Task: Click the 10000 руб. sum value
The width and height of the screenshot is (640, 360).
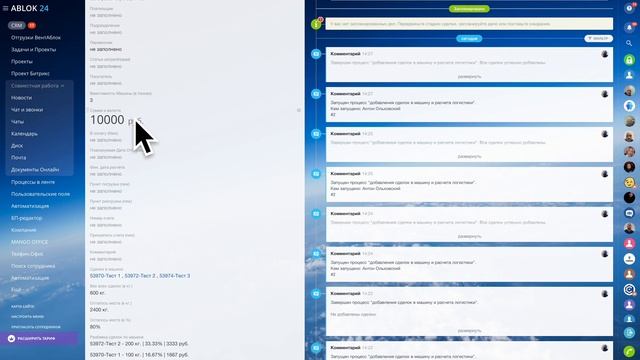Action: pos(116,120)
